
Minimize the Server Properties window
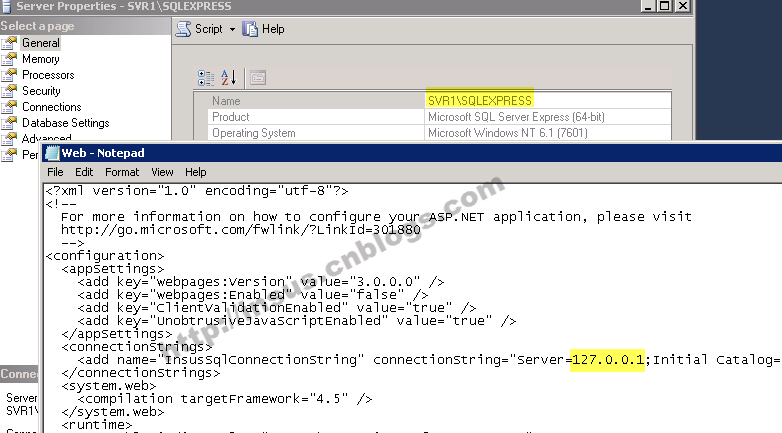click(648, 6)
